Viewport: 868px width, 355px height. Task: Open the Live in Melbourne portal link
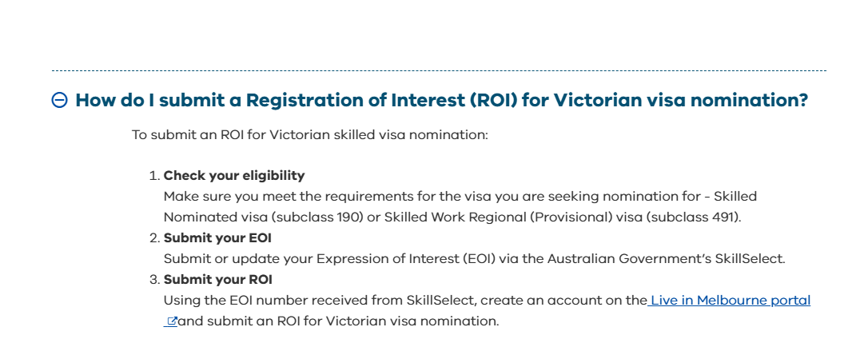click(x=729, y=300)
